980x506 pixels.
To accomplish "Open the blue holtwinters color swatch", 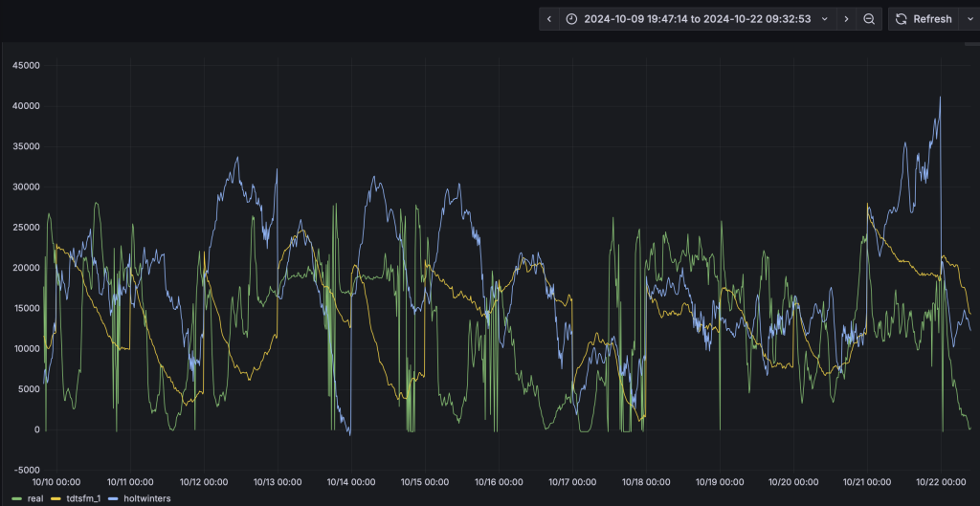I will coord(111,498).
